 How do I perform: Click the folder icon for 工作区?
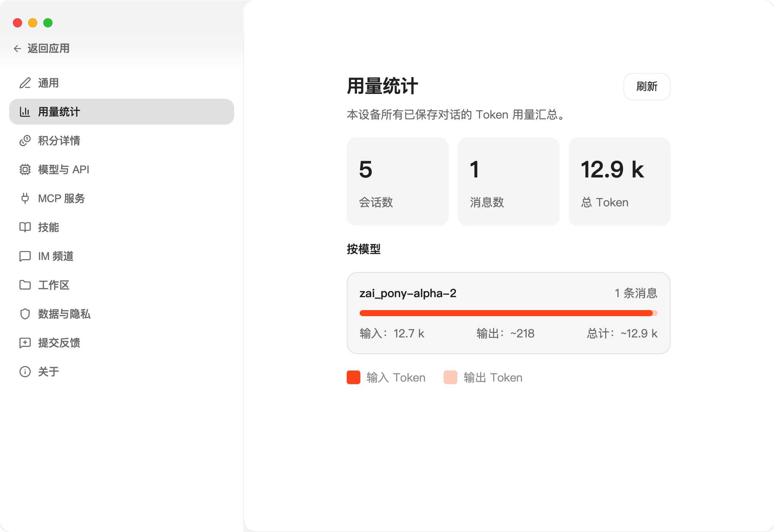[25, 285]
